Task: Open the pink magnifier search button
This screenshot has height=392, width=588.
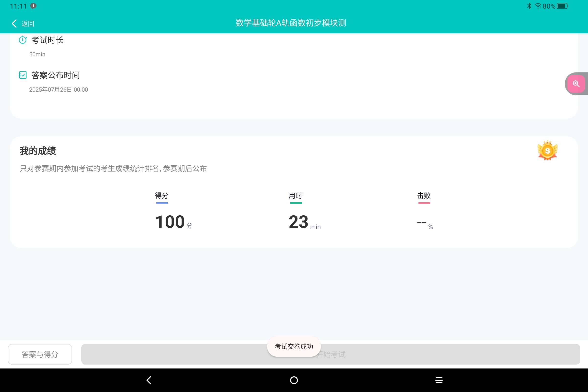Action: 576,84
